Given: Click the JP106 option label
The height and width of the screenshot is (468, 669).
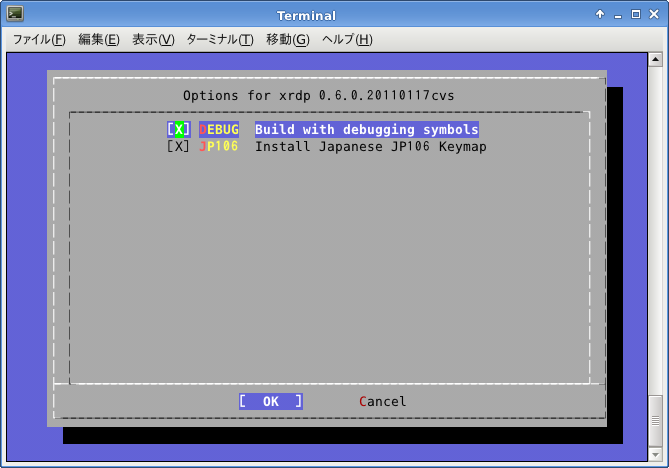Looking at the screenshot, I should click(218, 146).
